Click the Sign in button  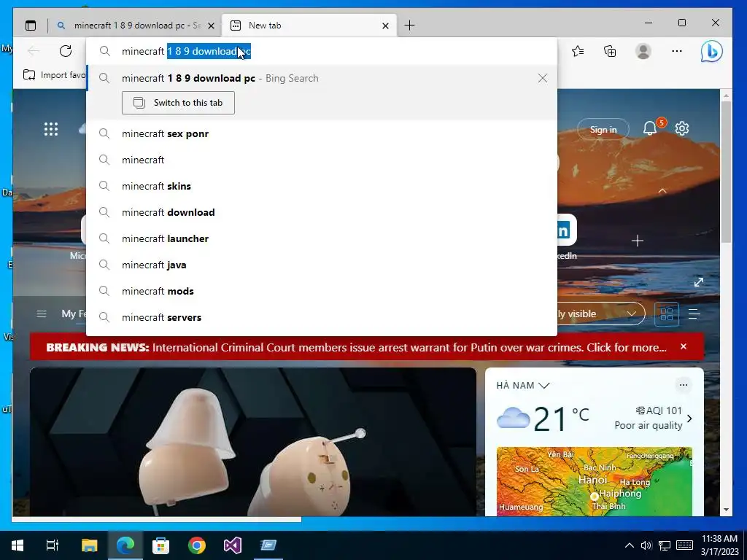click(603, 130)
